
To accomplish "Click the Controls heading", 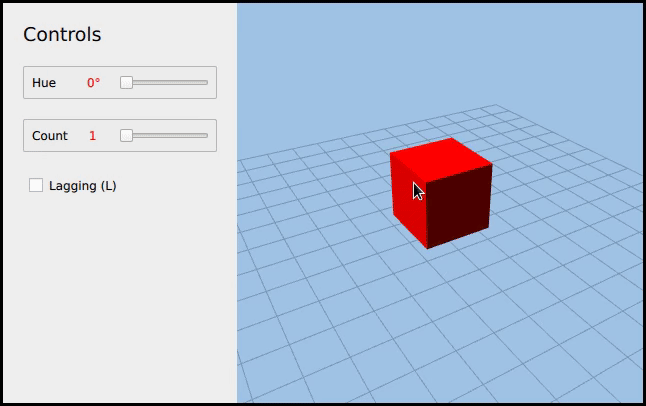I will (62, 35).
